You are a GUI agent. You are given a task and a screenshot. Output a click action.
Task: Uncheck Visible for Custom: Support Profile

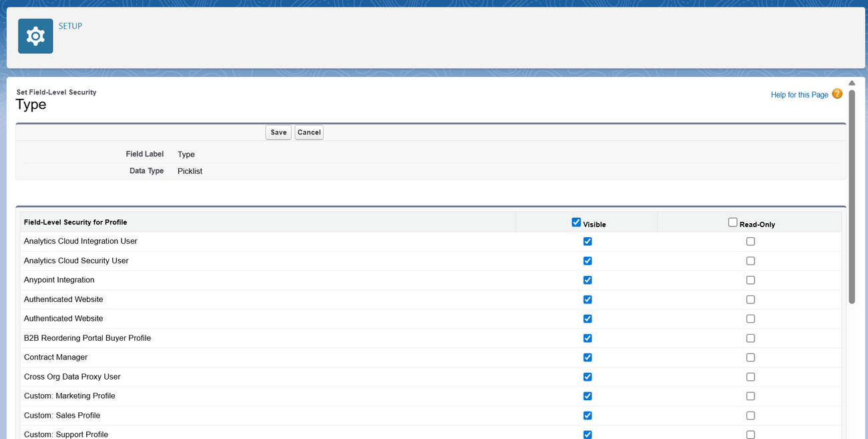[x=588, y=434]
